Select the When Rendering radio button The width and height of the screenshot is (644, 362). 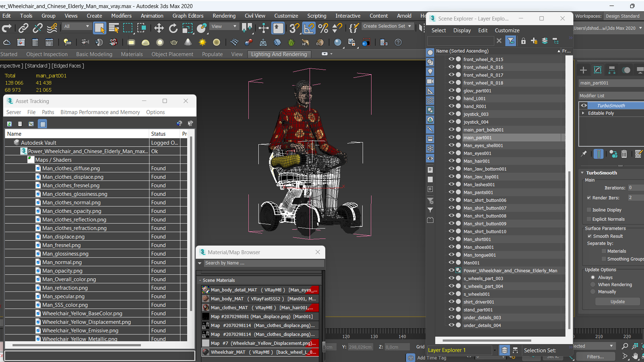click(593, 285)
